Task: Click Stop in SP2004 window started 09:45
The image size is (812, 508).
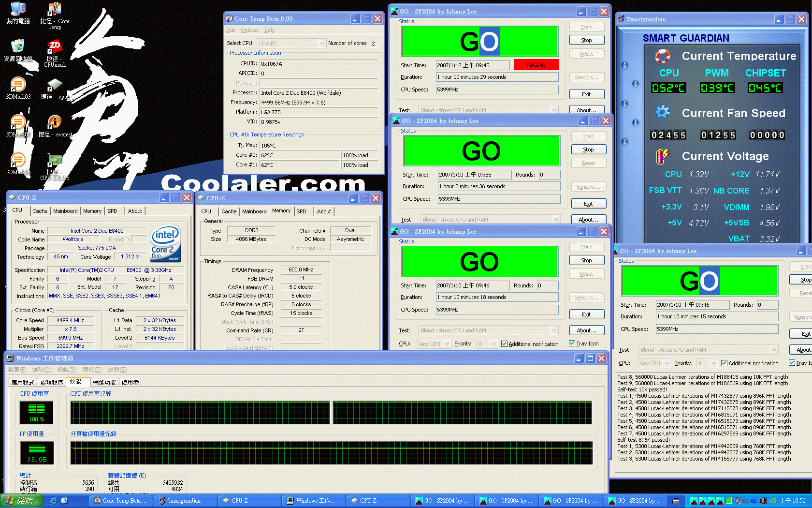Action: pos(587,40)
